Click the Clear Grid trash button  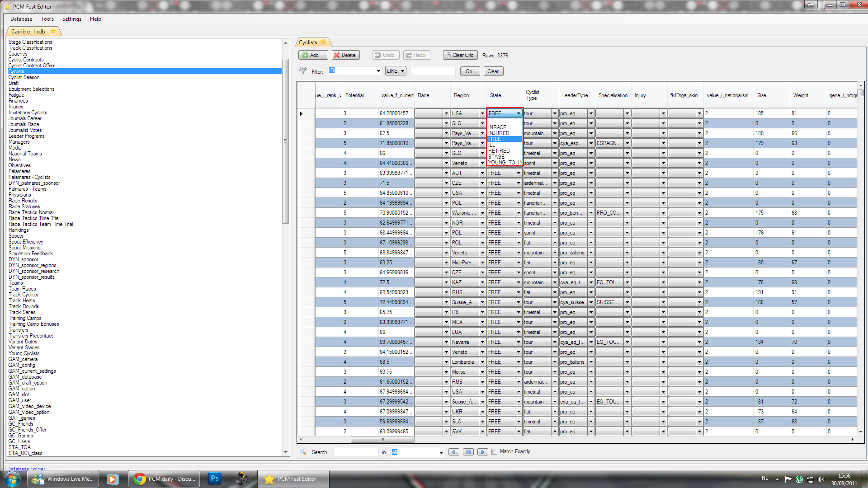tap(460, 55)
